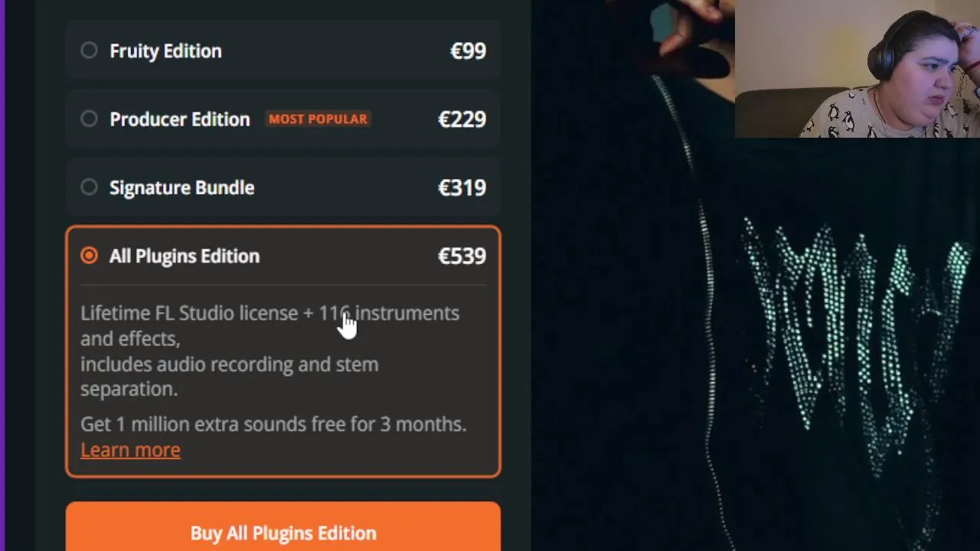Click the €539 price
980x551 pixels.
click(462, 256)
